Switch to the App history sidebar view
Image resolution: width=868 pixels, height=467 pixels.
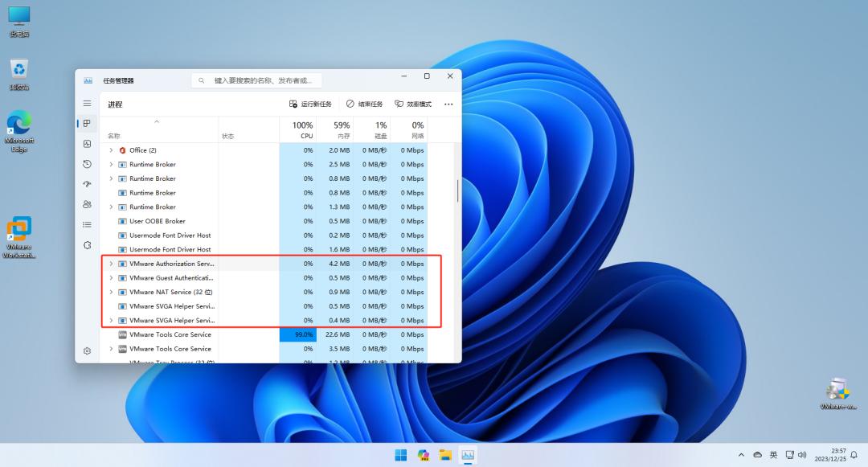(87, 163)
